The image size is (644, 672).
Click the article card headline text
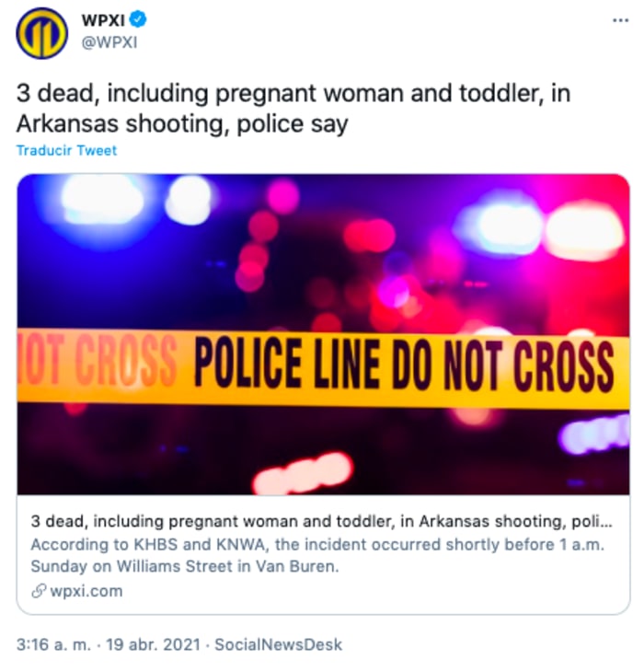click(322, 521)
